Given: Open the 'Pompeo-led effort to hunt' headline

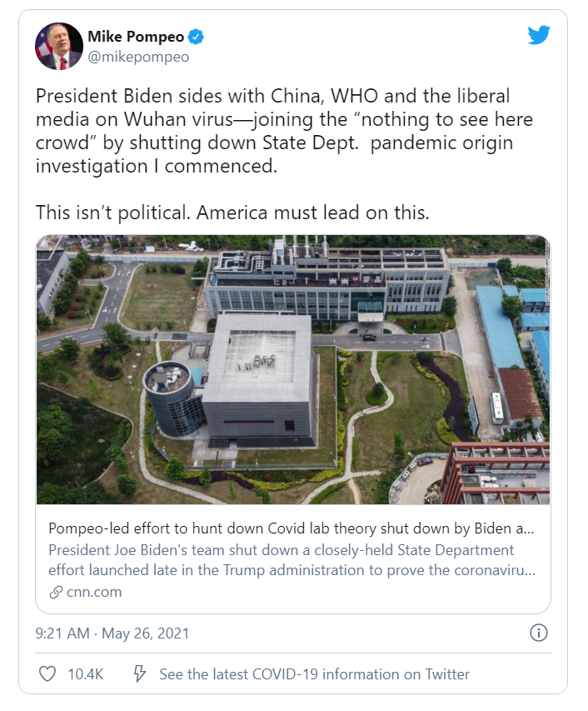Looking at the screenshot, I should tap(292, 529).
